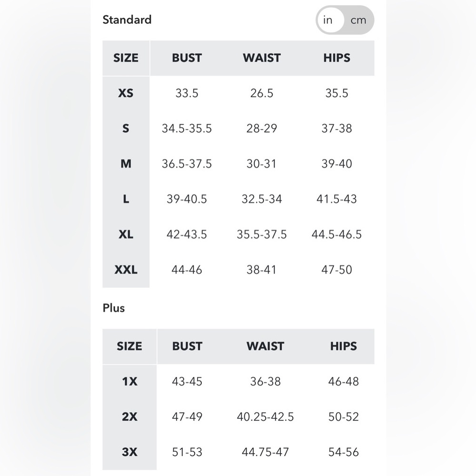Click the L size row label
The image size is (476, 476).
[126, 199]
